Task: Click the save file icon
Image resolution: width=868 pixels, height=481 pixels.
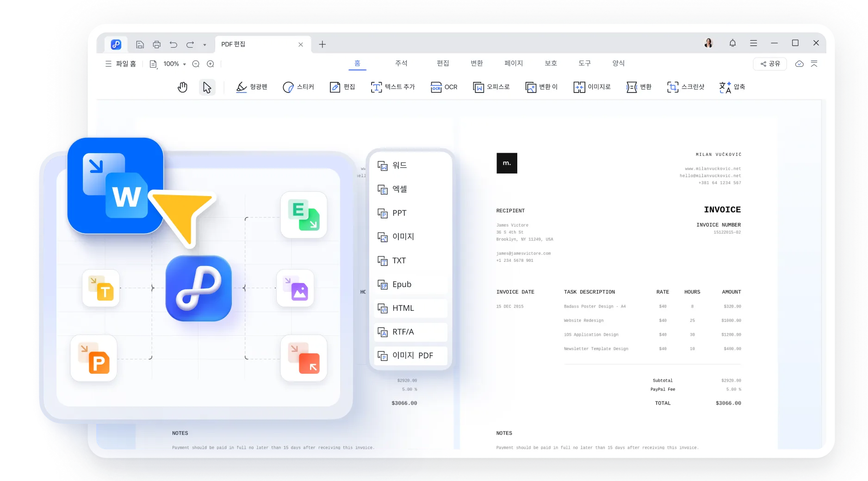Action: (140, 44)
